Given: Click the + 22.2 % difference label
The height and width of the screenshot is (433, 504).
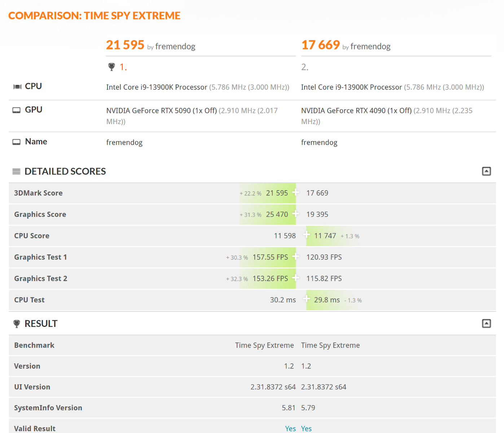Looking at the screenshot, I should click(251, 193).
